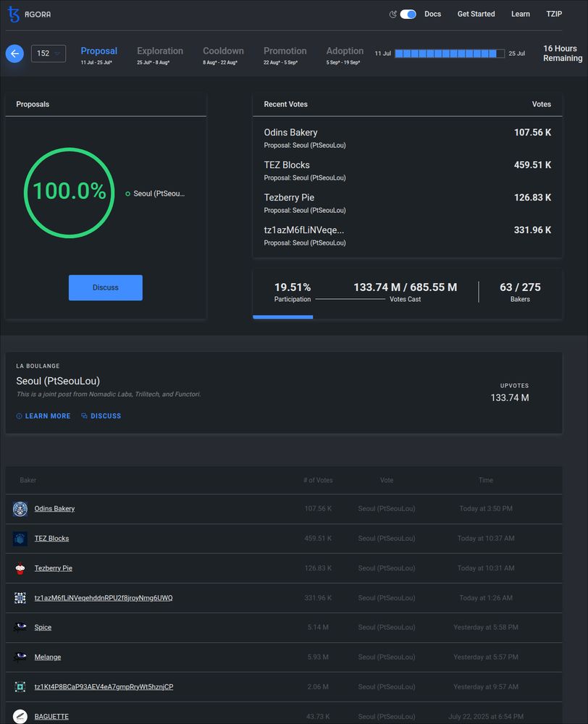Select Tezberry Pie in Recent Votes

pos(289,198)
